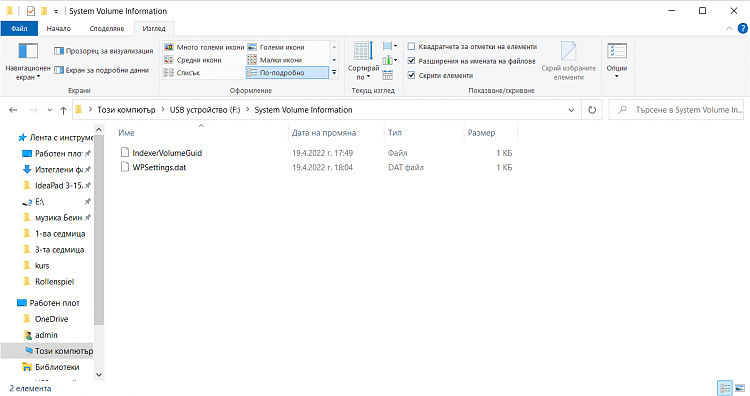Expand address bar history dropdown
Image resolution: width=750 pixels, height=396 pixels.
pos(571,110)
